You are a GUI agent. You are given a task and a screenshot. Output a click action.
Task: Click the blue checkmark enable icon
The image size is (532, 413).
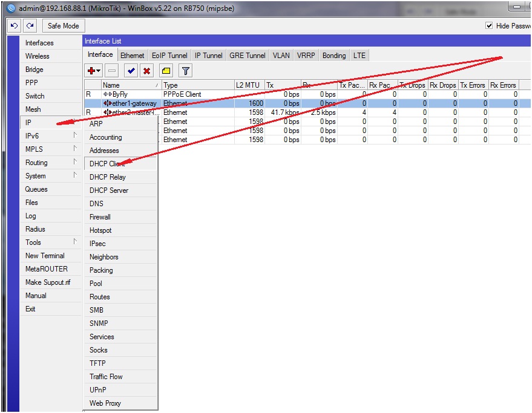[131, 71]
